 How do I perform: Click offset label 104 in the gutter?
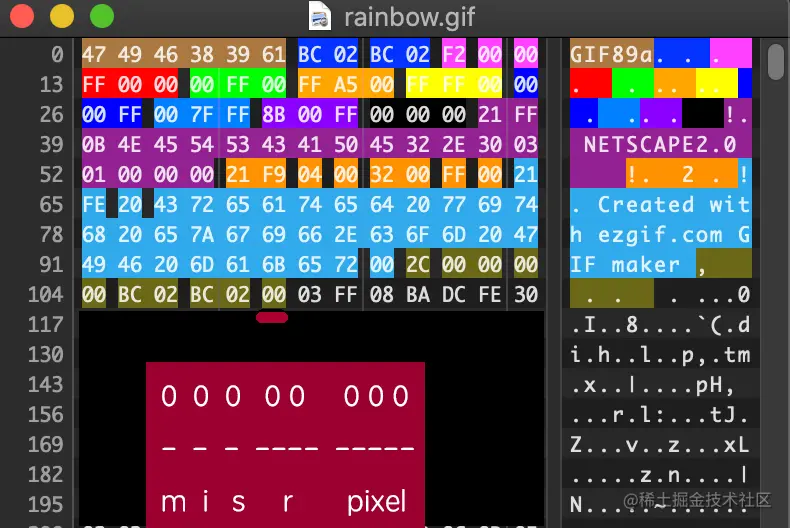(x=45, y=294)
